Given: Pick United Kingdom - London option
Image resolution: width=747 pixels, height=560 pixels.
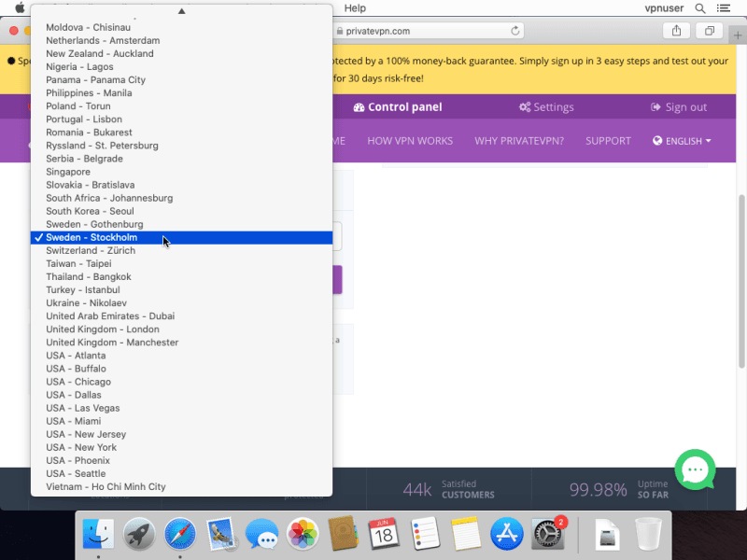Looking at the screenshot, I should tap(103, 329).
